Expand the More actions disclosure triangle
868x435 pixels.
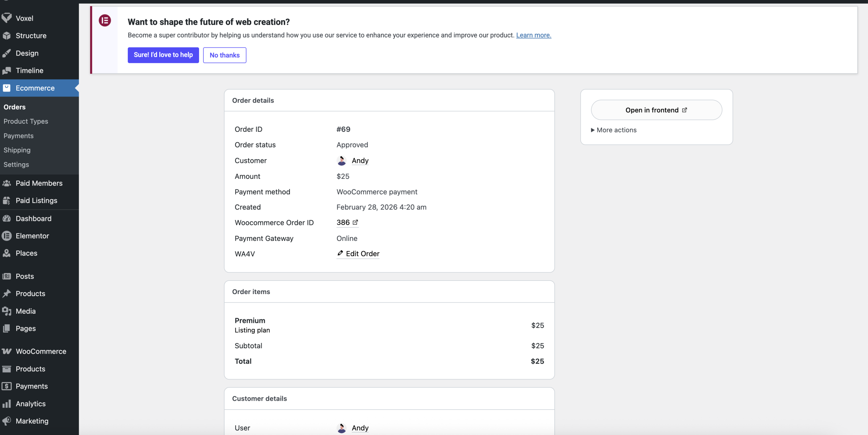(593, 130)
